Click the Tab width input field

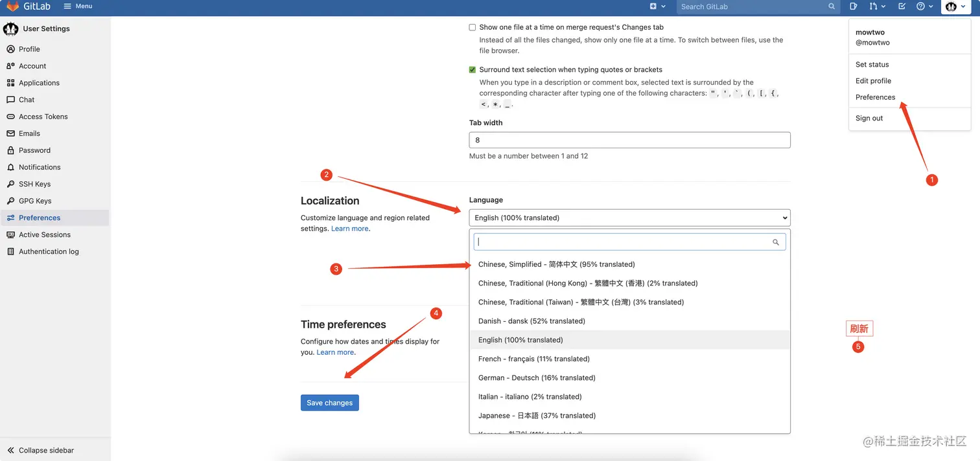pos(629,140)
